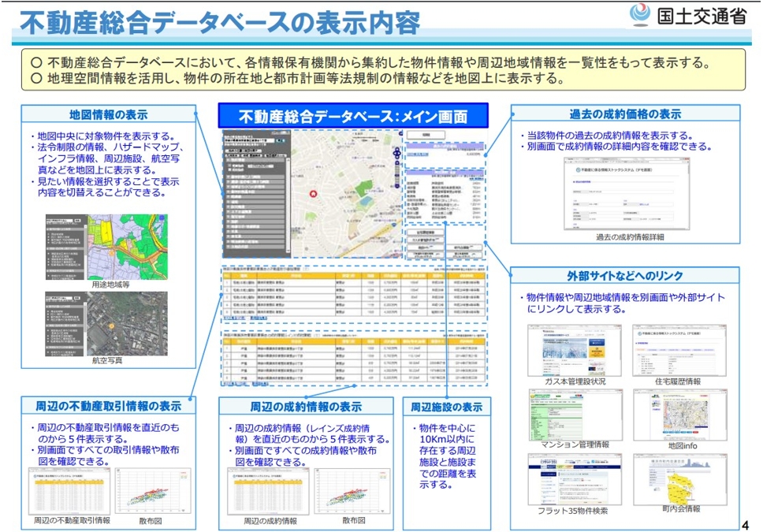Open the 航空写真 aerial photo thumbnail
This screenshot has height=532, width=763.
click(x=106, y=324)
